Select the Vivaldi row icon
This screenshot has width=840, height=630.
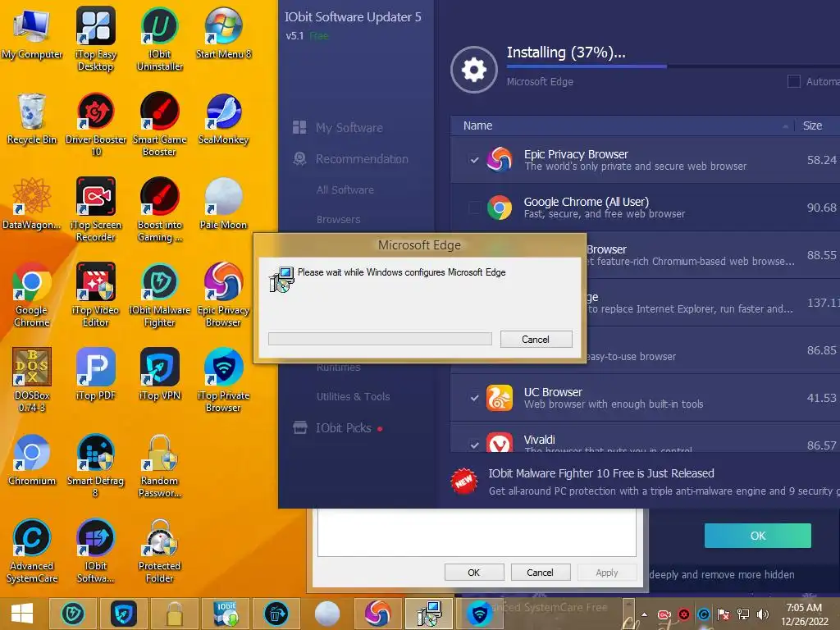pyautogui.click(x=499, y=444)
